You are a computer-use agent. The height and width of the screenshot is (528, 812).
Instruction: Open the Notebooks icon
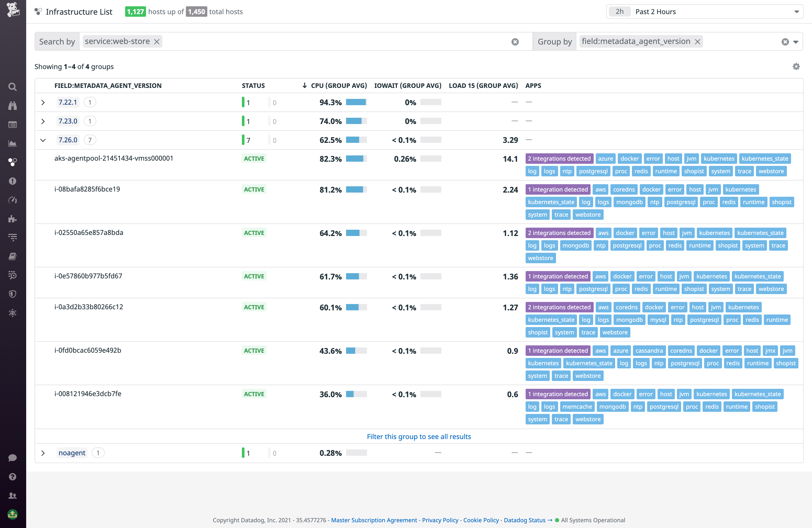point(13,256)
